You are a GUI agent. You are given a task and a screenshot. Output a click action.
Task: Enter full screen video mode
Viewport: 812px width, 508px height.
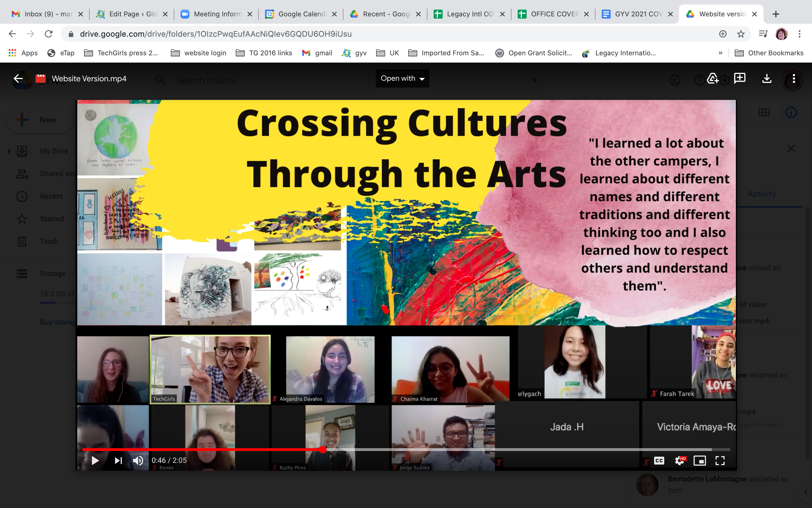[x=720, y=460]
